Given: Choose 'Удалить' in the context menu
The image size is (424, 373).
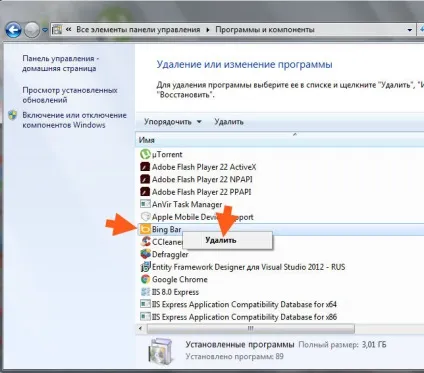Looking at the screenshot, I should (227, 240).
